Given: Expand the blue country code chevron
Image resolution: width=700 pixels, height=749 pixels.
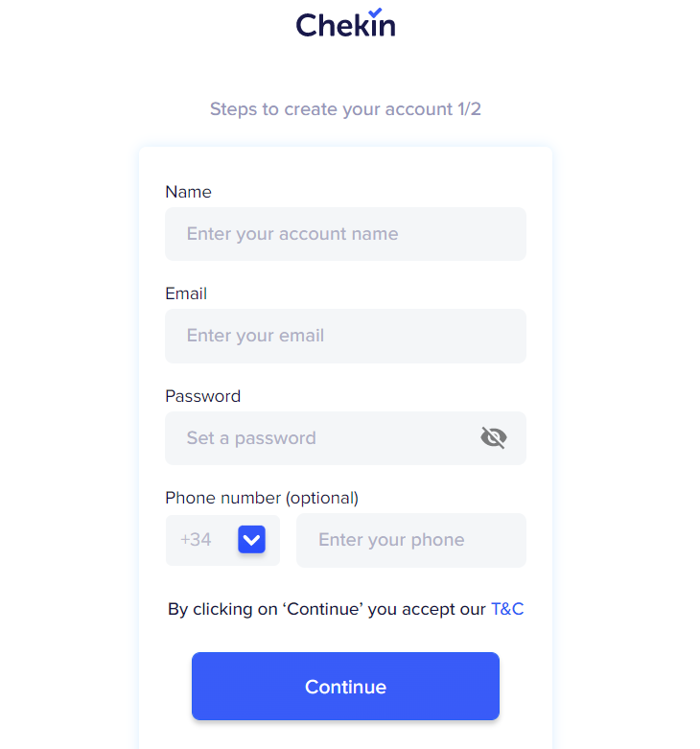Looking at the screenshot, I should [251, 540].
